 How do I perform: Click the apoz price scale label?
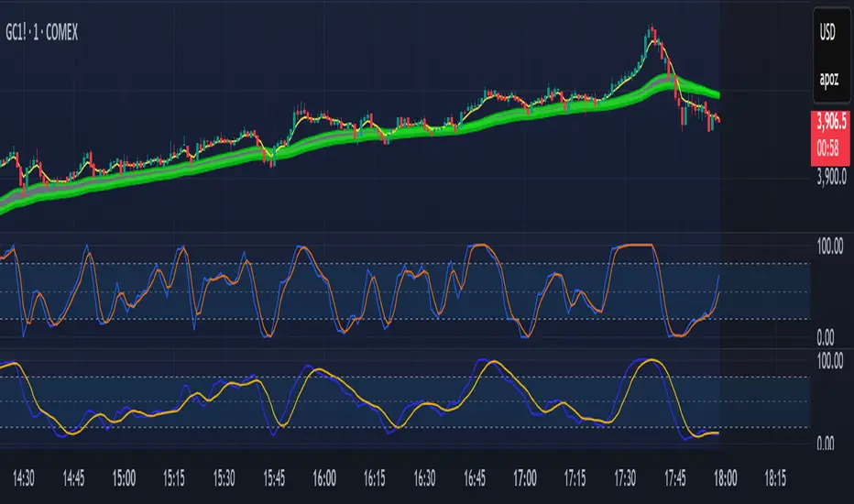(829, 80)
